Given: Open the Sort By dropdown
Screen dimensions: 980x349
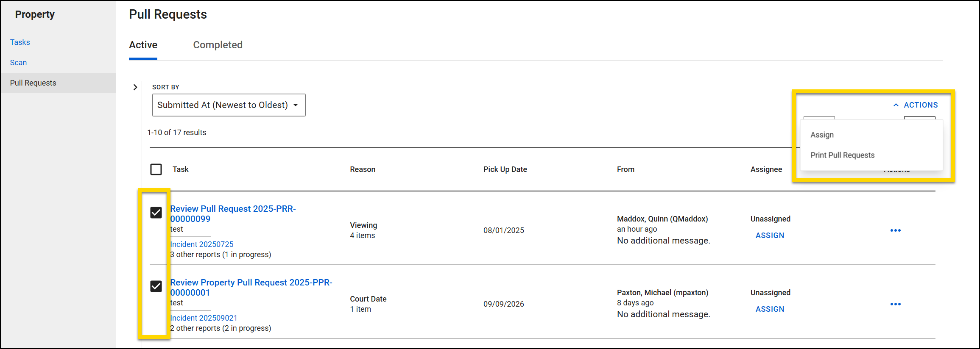Looking at the screenshot, I should pyautogui.click(x=229, y=105).
